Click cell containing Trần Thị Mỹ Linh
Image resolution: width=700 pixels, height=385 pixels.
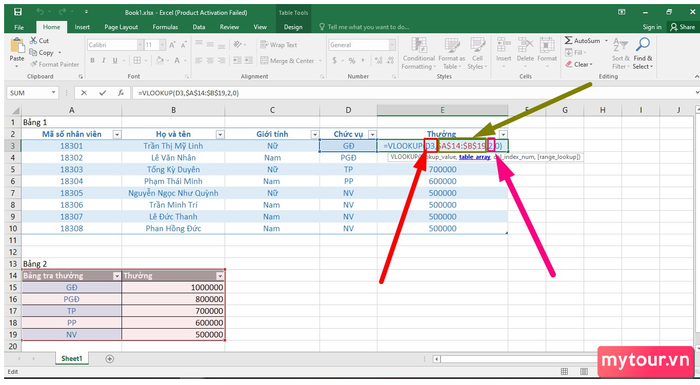(x=173, y=146)
